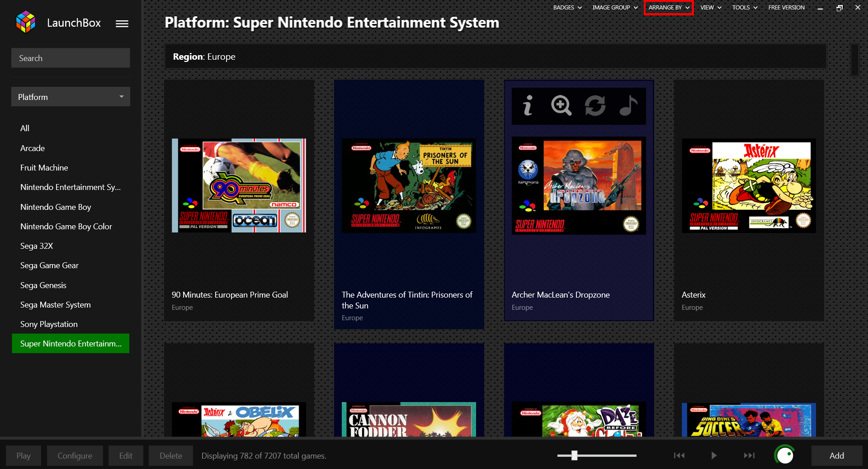The width and height of the screenshot is (868, 469).
Task: Click the refresh/flip image icon on Dropzone card
Action: point(595,106)
